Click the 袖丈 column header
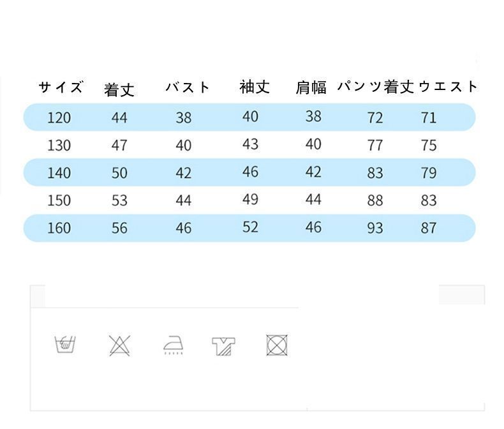 [x=255, y=87]
